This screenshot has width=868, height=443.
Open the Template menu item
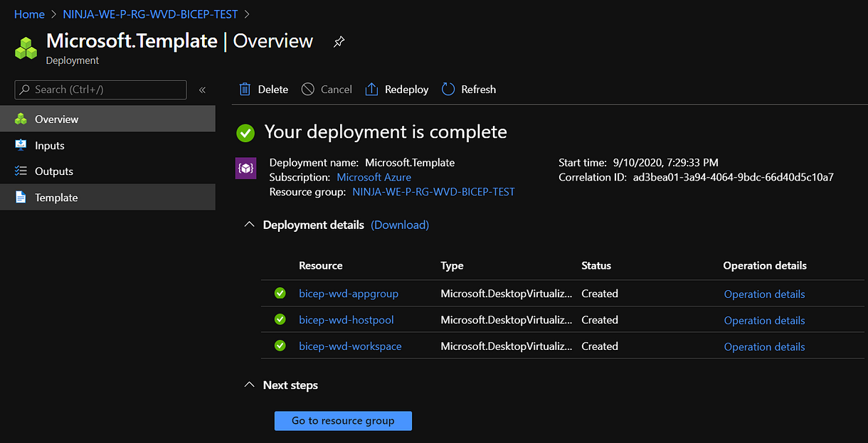tap(107, 197)
